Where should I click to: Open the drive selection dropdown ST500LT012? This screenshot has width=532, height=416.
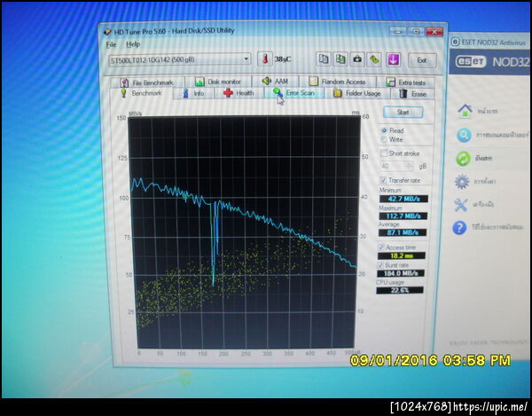pos(180,59)
